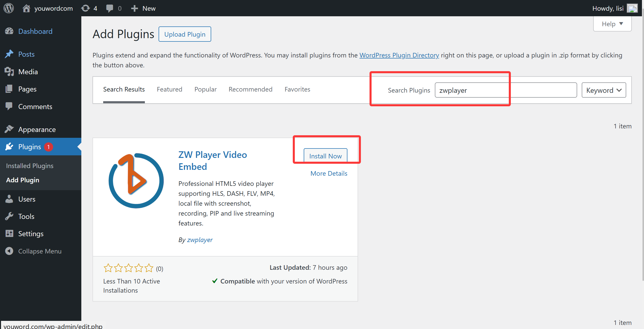The width and height of the screenshot is (644, 329).
Task: Open the Keyword search type dropdown
Action: tap(604, 90)
